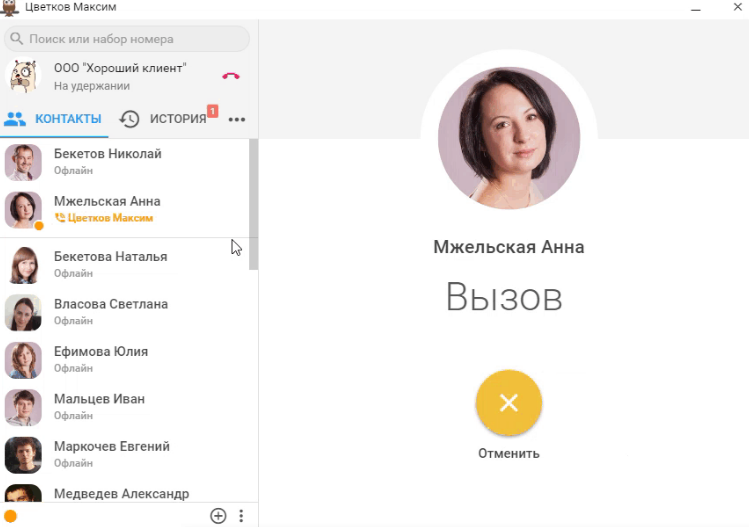Click the large Мжельская Анна call photo
Screen dimensions: 749x527
coord(509,138)
